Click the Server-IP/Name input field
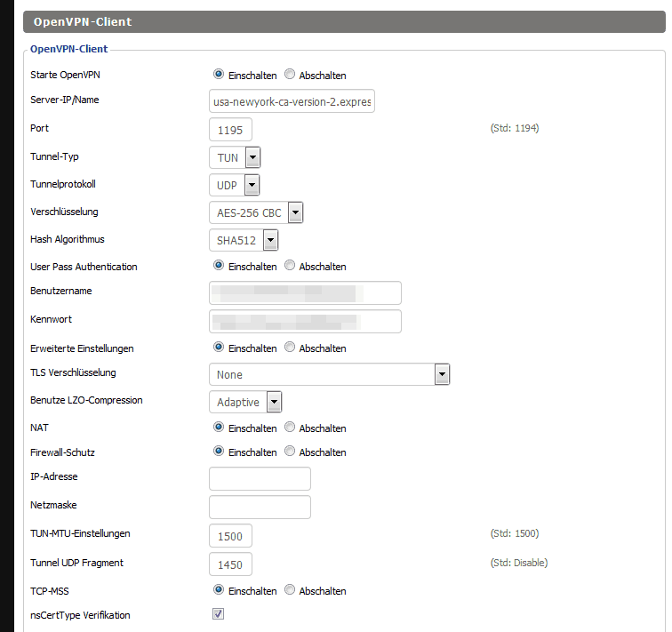Screen dimensions: 672x632 tap(292, 101)
